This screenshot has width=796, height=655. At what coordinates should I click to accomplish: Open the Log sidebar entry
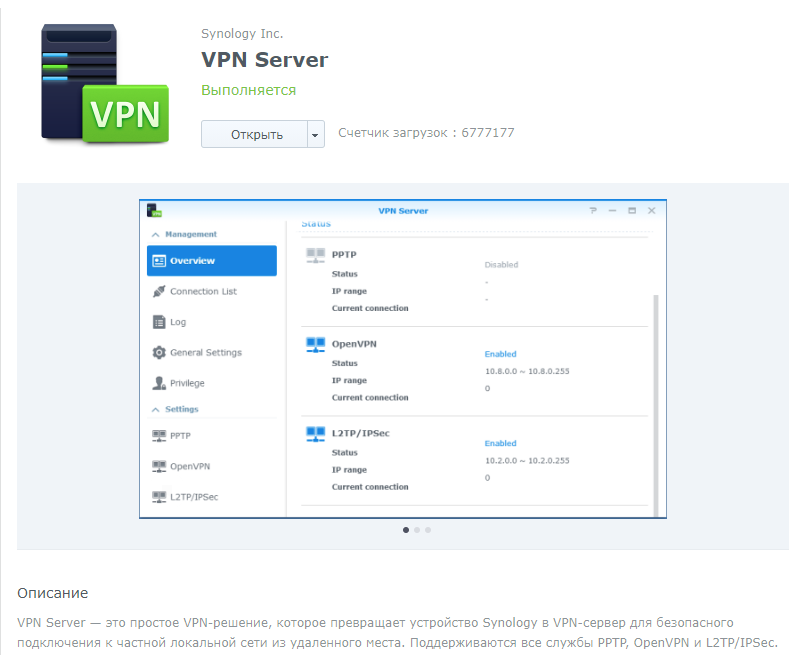(x=212, y=322)
